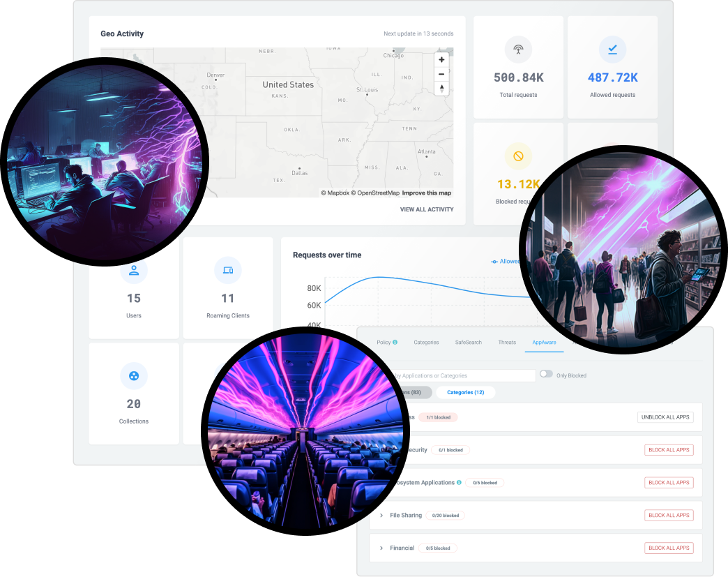Click the Total requests label
728x577 pixels.
pyautogui.click(x=518, y=95)
